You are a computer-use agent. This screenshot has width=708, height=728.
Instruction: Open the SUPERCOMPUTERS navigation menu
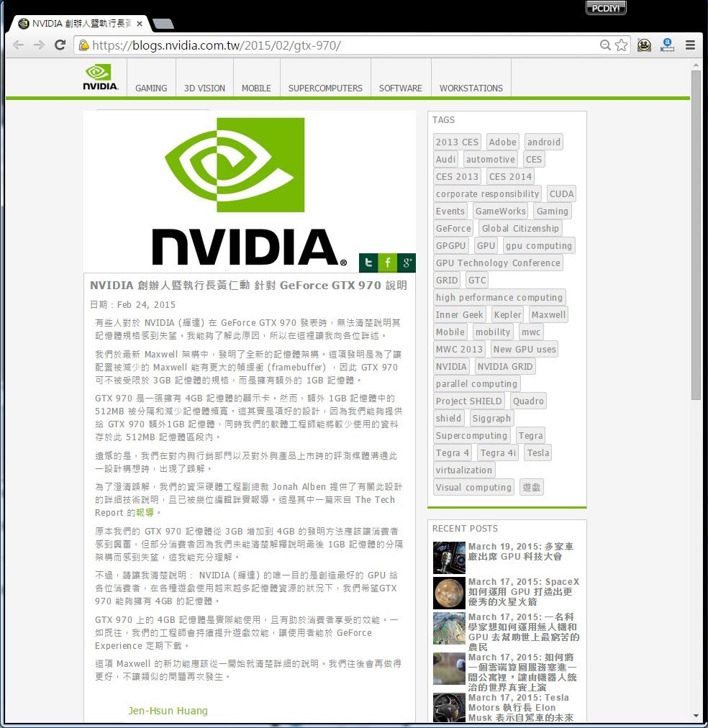(325, 88)
